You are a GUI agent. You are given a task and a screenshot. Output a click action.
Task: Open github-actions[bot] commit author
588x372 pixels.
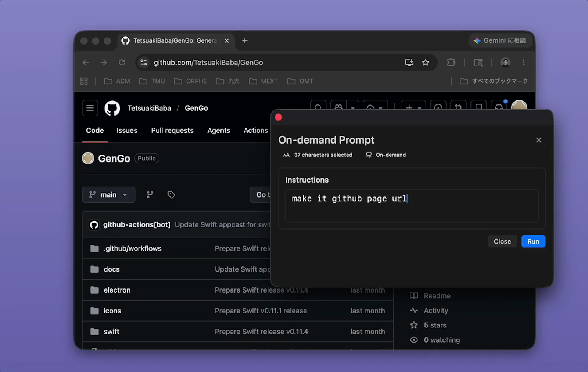click(x=137, y=225)
